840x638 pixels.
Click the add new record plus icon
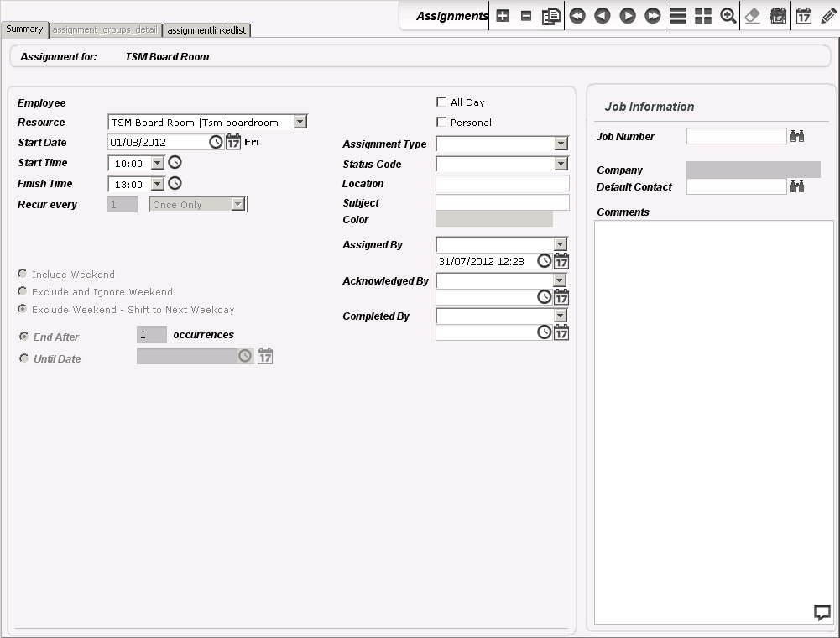[x=503, y=16]
